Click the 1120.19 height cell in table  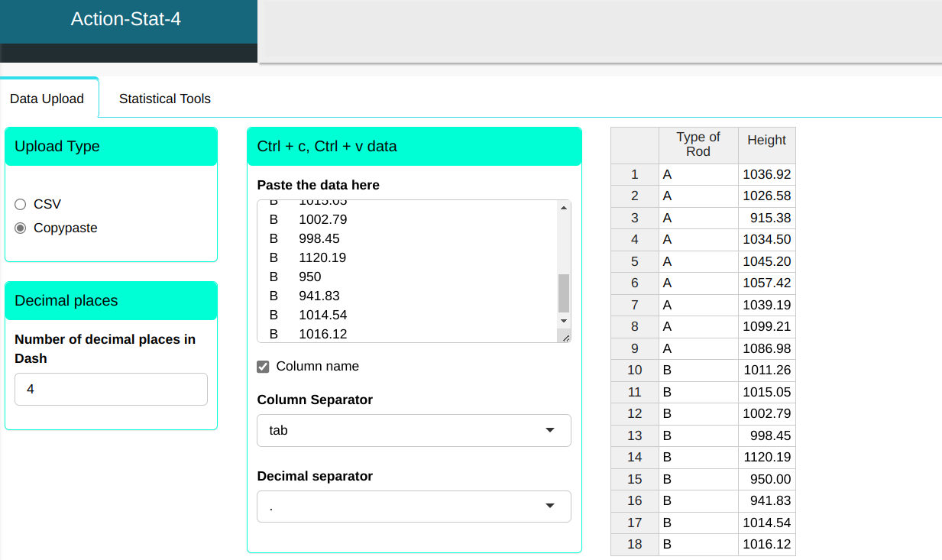click(766, 457)
